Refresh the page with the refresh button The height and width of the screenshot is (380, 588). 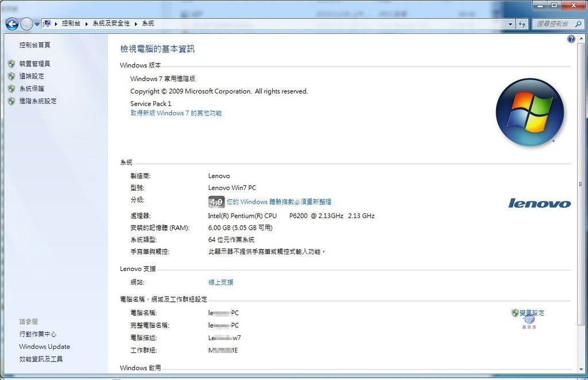coord(522,24)
